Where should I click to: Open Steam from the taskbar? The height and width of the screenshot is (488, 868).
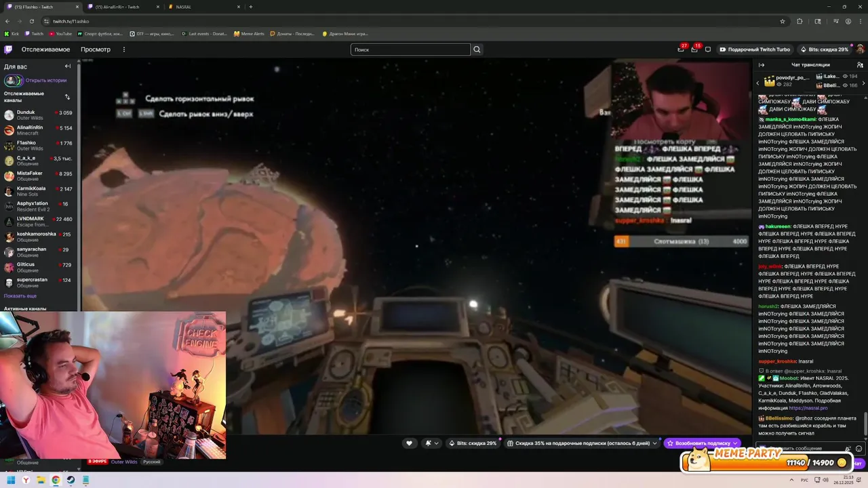click(x=71, y=480)
